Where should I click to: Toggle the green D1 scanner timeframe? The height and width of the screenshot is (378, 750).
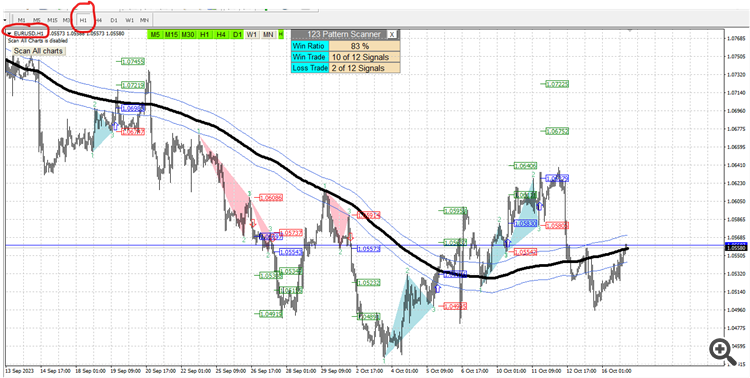237,35
